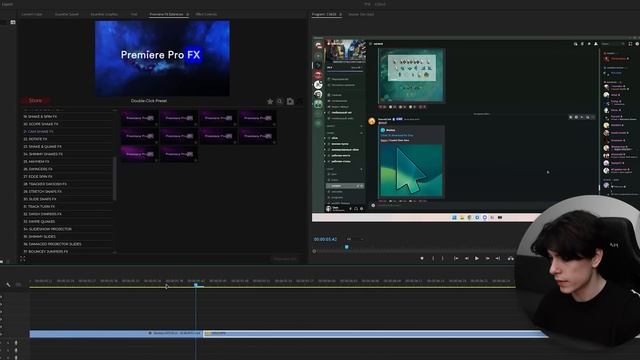Switch to the Premiere FX Extension tab
Image resolution: width=640 pixels, height=360 pixels.
coord(166,14)
